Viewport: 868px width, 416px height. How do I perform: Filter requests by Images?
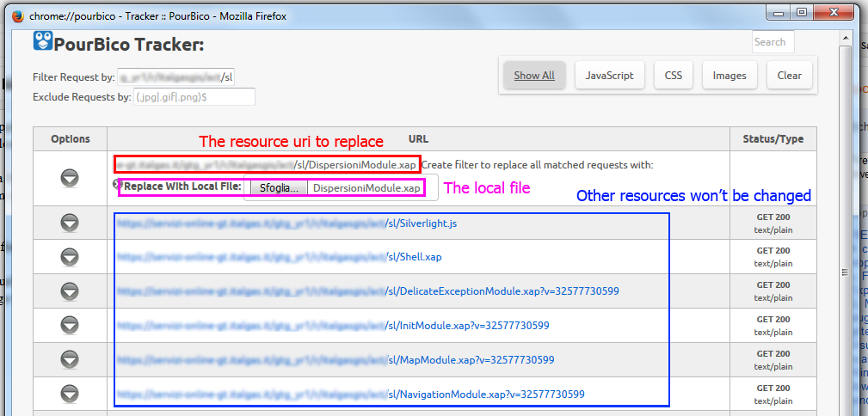(x=729, y=76)
